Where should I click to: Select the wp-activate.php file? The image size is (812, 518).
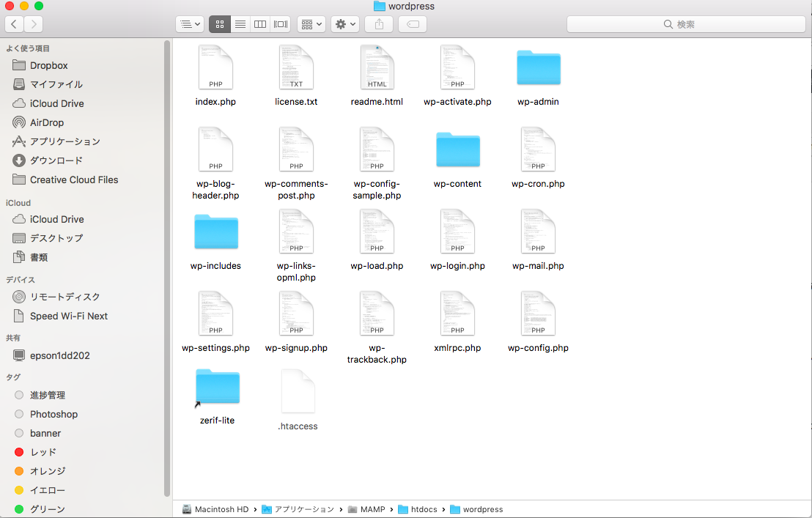tap(457, 67)
